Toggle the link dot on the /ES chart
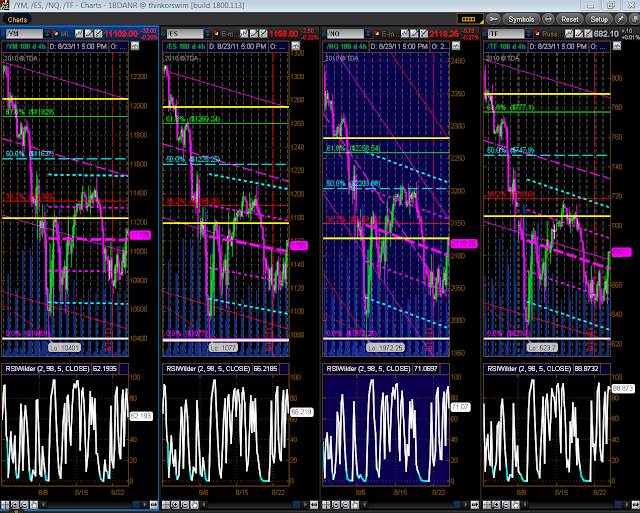 (x=162, y=34)
